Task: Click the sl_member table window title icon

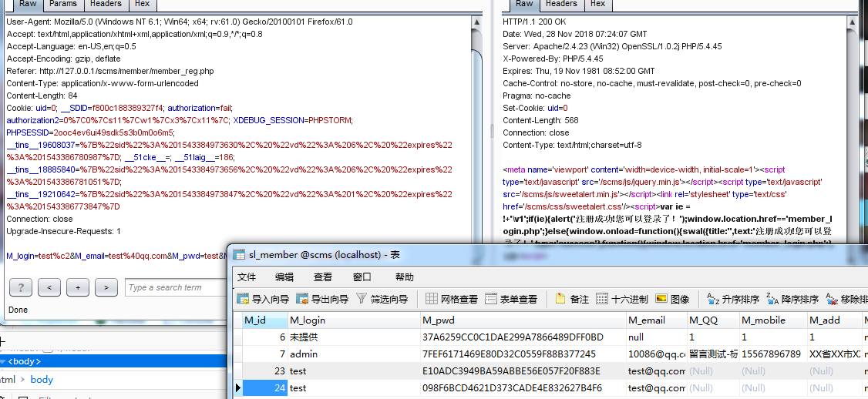Action: point(239,254)
